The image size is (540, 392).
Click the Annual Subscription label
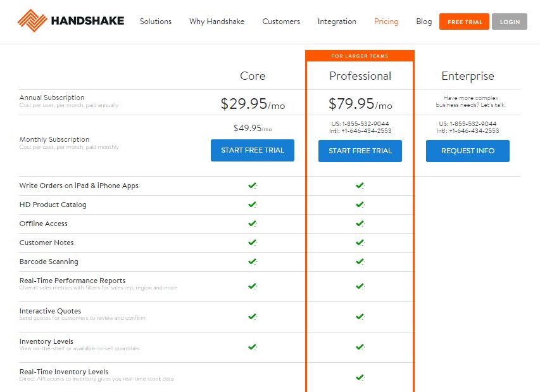click(52, 98)
